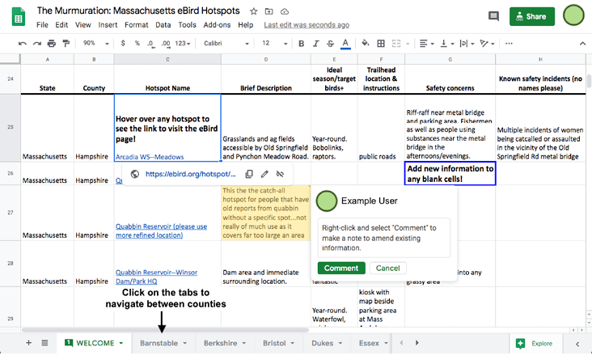Format as percent icon
The image size is (592, 364).
click(x=137, y=44)
